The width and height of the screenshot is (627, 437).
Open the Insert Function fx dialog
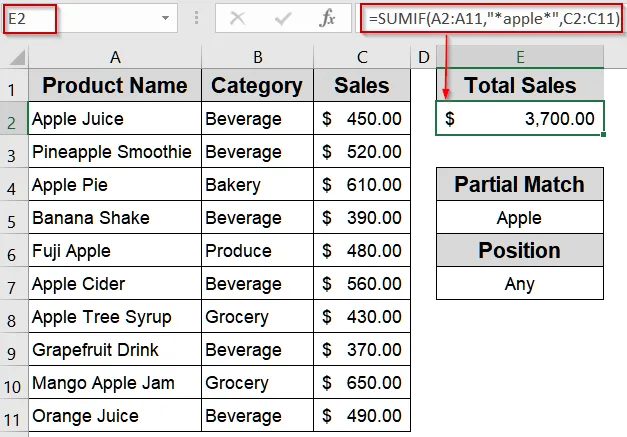coord(327,18)
